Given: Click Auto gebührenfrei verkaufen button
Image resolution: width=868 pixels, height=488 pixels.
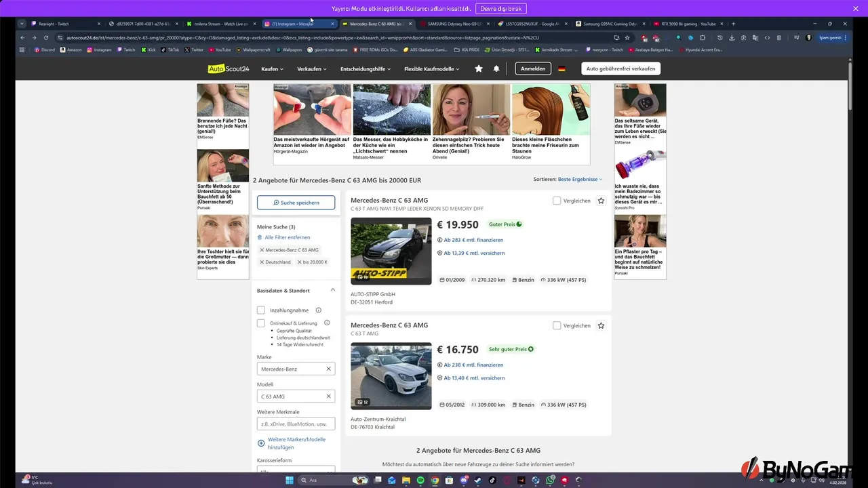Looking at the screenshot, I should coord(620,68).
